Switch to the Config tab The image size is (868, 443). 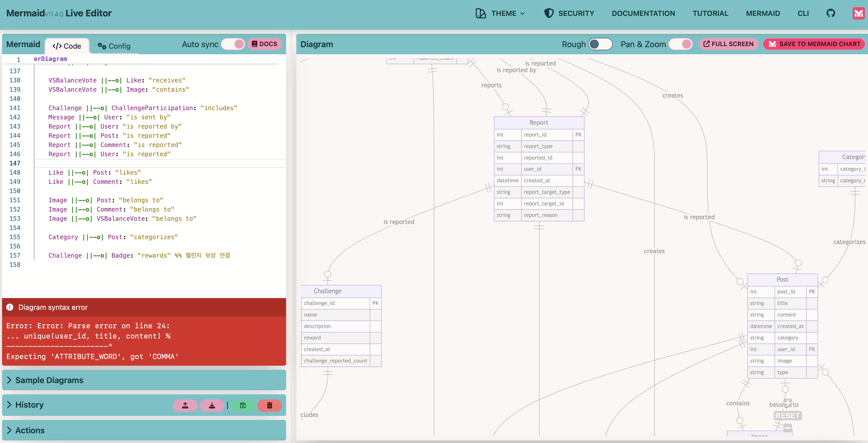[114, 46]
